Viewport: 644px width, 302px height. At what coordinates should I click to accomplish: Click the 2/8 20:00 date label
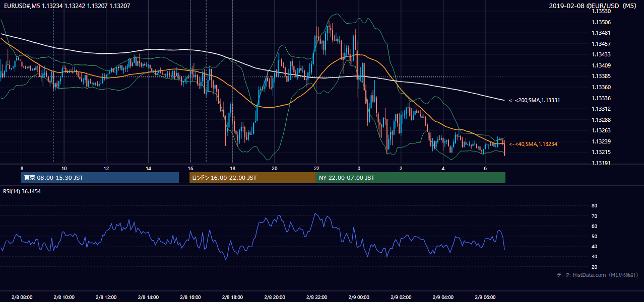274,297
